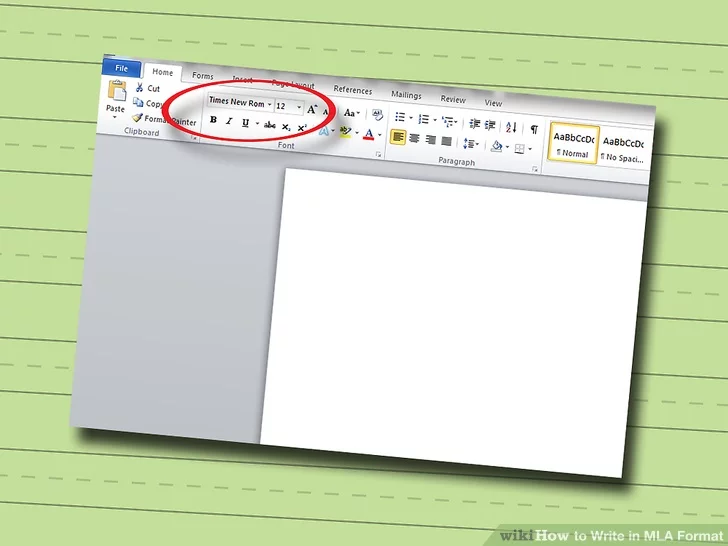728x546 pixels.
Task: Apply Italic formatting
Action: [x=229, y=122]
